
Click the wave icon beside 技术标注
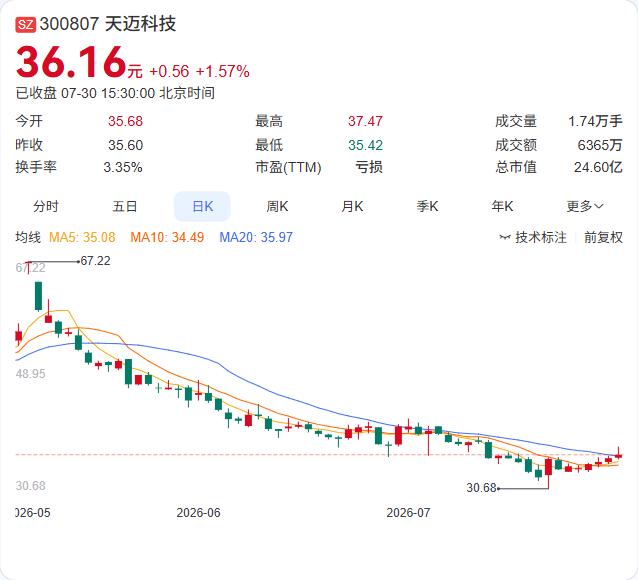click(505, 237)
